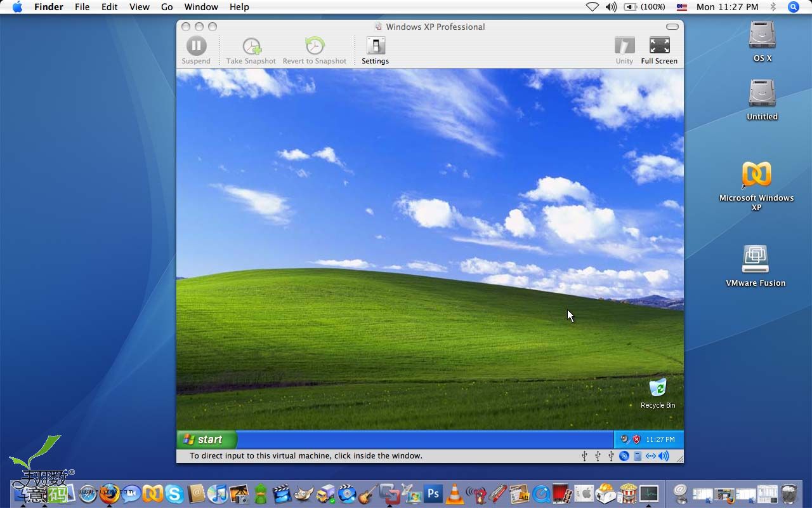Open Skype from the Dock
812x508 pixels.
pyautogui.click(x=174, y=493)
